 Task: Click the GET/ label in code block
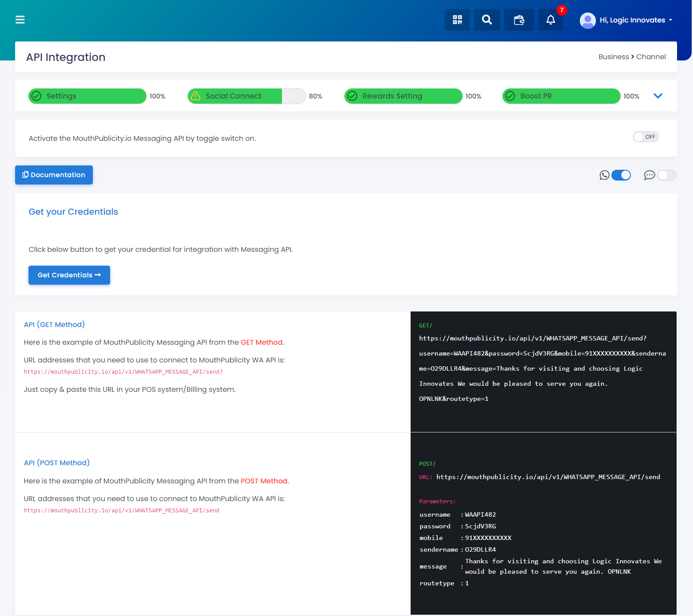pyautogui.click(x=425, y=326)
